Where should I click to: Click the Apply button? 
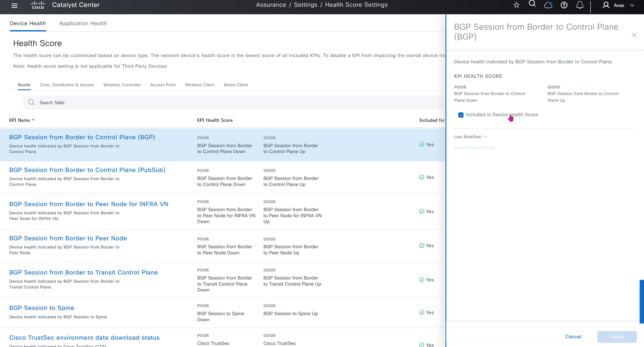[x=617, y=337]
